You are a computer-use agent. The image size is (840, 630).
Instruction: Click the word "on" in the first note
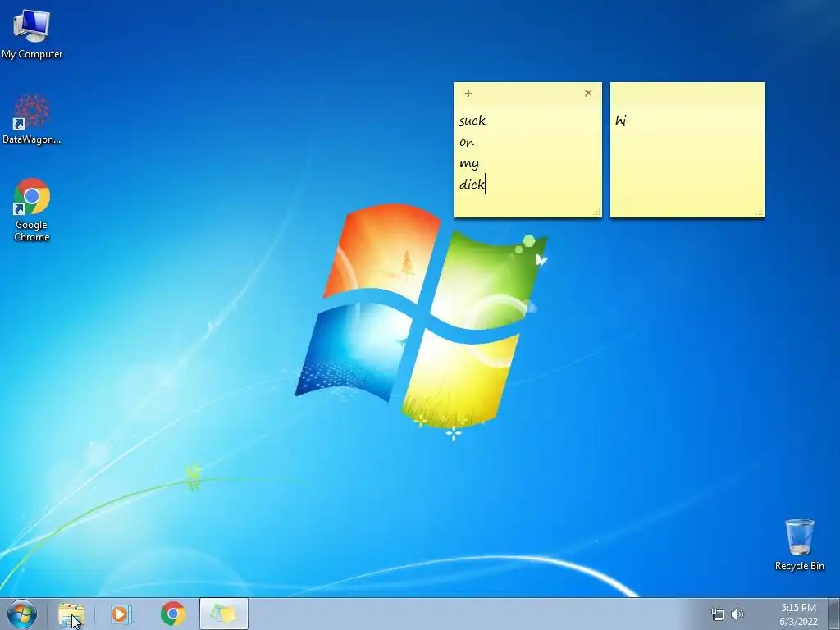click(x=467, y=143)
